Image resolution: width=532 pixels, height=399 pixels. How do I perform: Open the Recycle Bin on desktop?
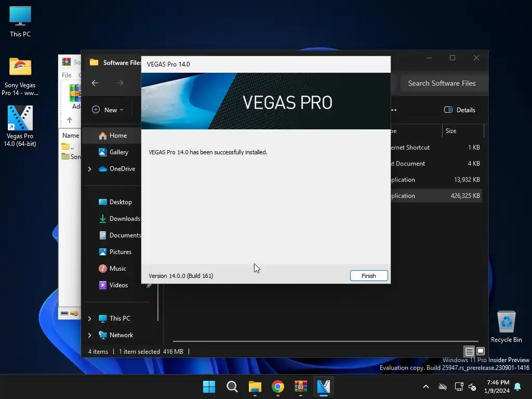point(506,327)
